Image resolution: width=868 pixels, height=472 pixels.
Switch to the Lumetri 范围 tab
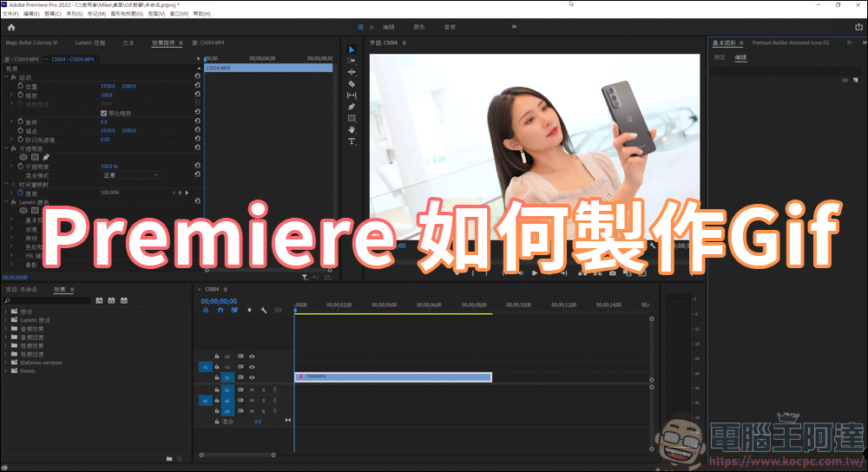[x=90, y=43]
